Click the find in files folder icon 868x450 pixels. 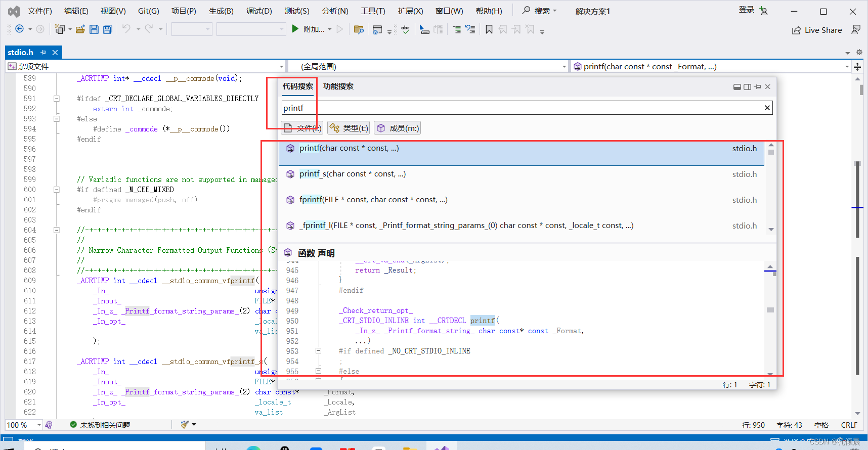[359, 29]
